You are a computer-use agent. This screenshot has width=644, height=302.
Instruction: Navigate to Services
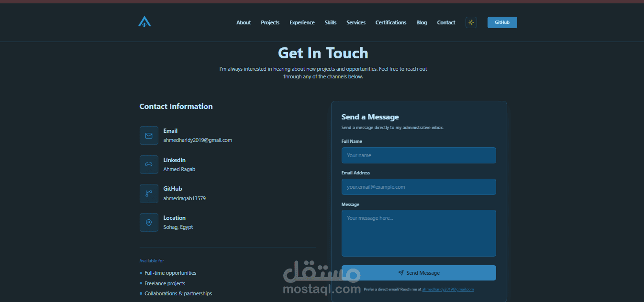point(356,22)
